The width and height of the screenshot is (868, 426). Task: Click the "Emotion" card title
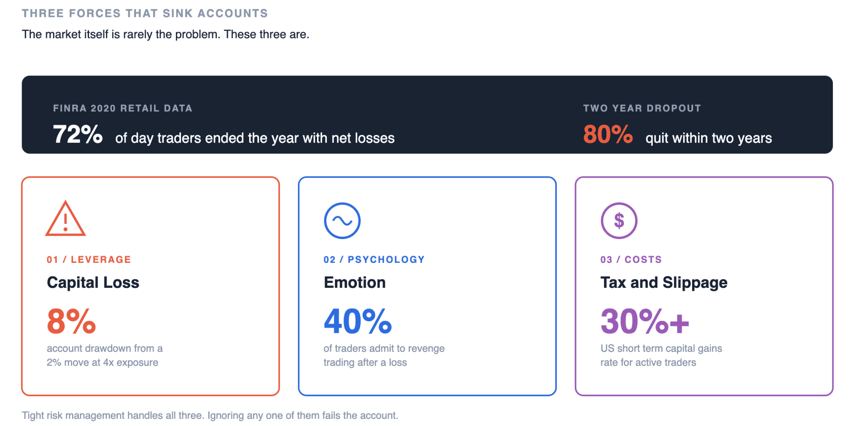point(355,283)
